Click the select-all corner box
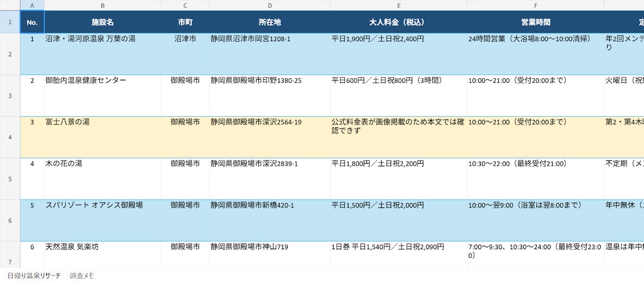Image resolution: width=644 pixels, height=283 pixels. click(x=10, y=5)
